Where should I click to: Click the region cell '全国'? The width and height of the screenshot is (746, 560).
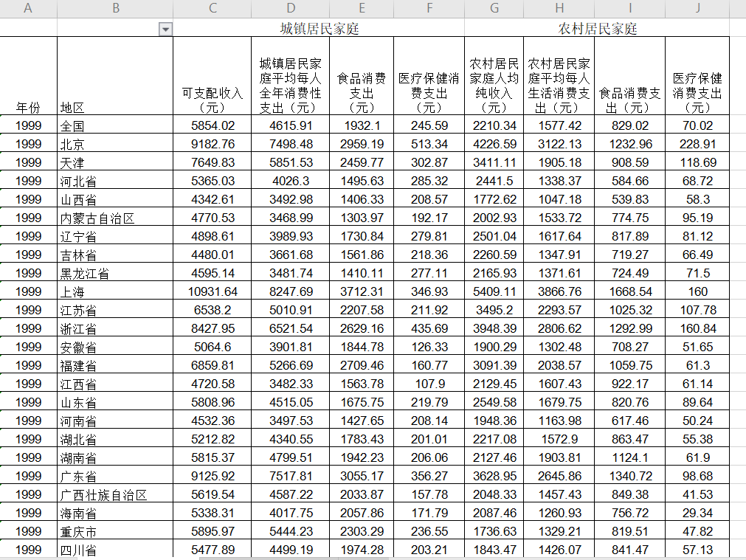point(115,125)
